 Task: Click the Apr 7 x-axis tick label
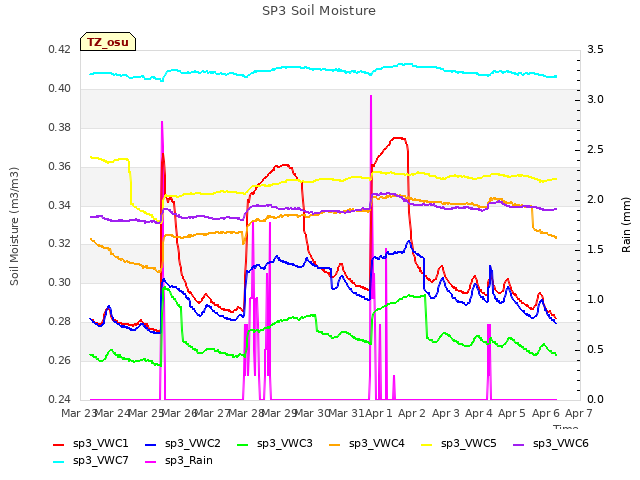pos(578,413)
